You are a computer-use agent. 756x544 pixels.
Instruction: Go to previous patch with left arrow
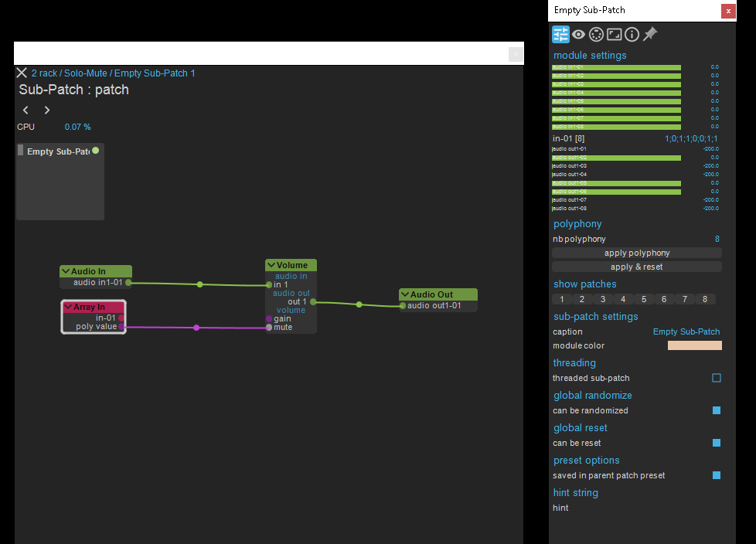click(26, 110)
